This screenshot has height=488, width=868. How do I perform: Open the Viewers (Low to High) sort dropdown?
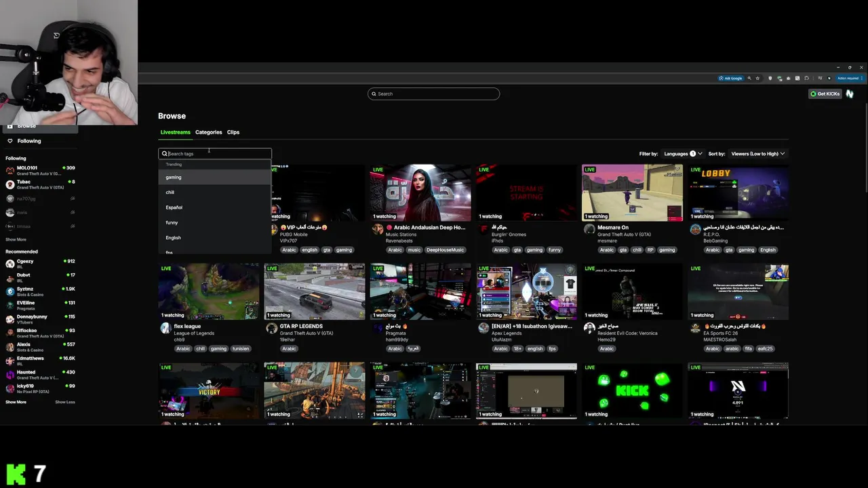[x=758, y=154]
